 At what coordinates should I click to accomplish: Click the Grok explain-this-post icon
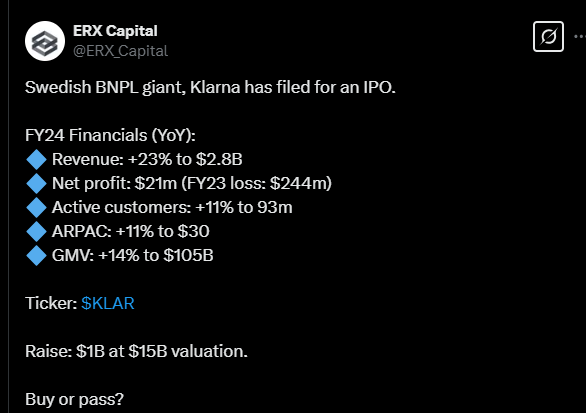[548, 37]
